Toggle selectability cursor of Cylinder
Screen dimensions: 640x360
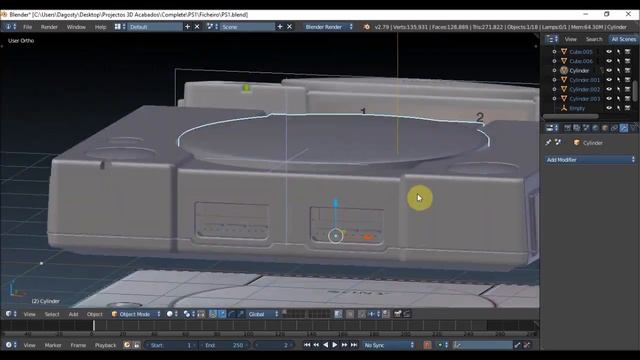pos(618,71)
